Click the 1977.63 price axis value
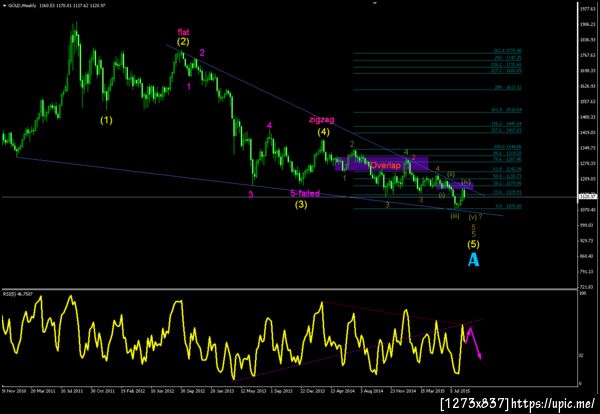600x414 pixels. (x=587, y=8)
